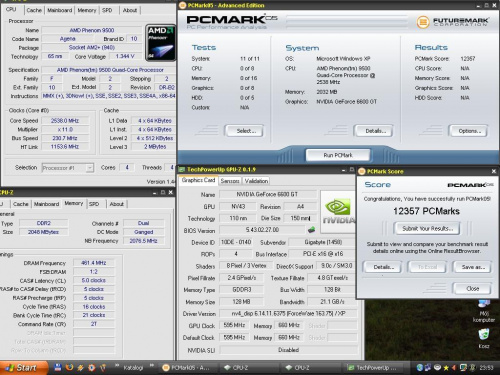Image resolution: width=500 pixels, height=375 pixels.
Task: Click the last quick launch icon before Katalogi
Action: point(103,367)
